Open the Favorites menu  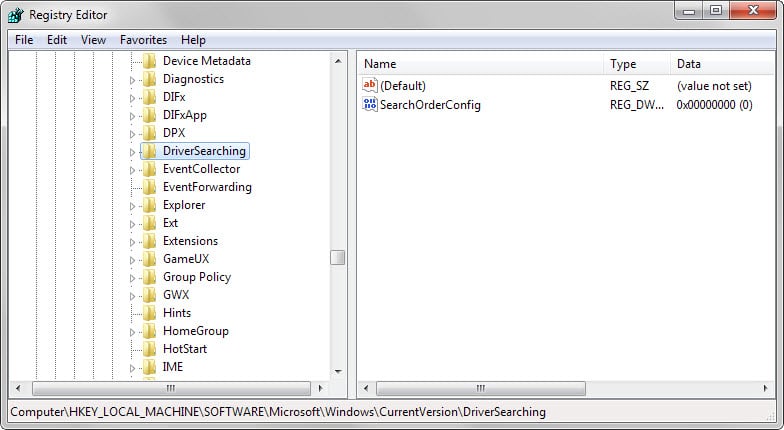click(143, 40)
